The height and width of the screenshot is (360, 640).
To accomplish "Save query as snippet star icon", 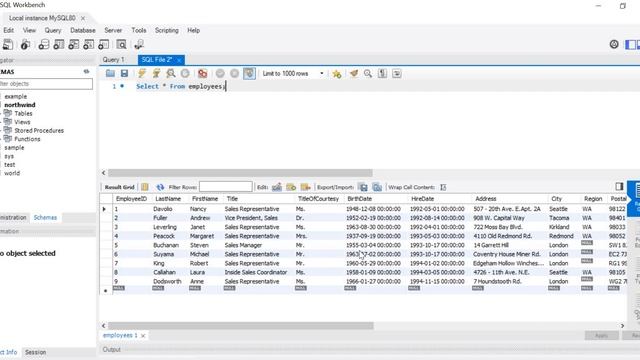I will point(337,74).
